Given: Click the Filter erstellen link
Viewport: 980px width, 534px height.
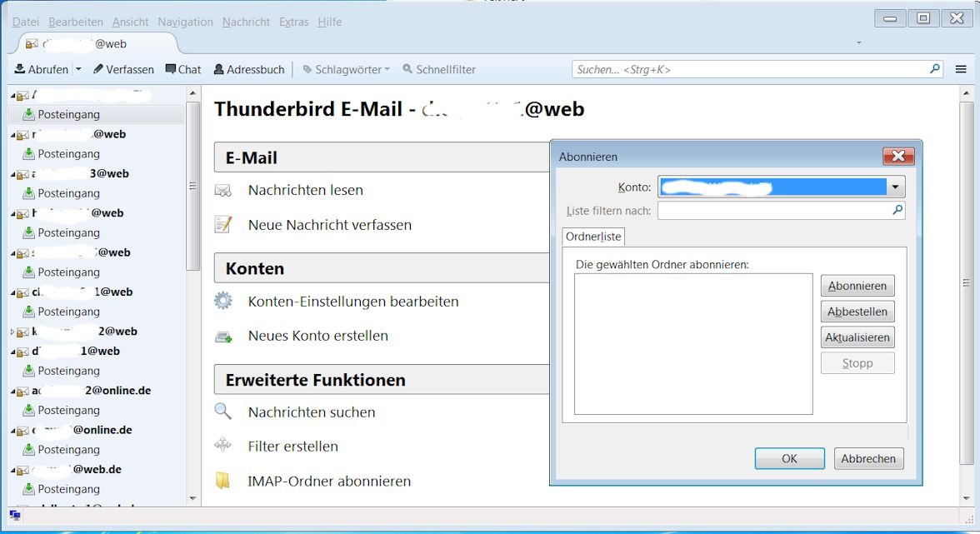Looking at the screenshot, I should tap(292, 447).
